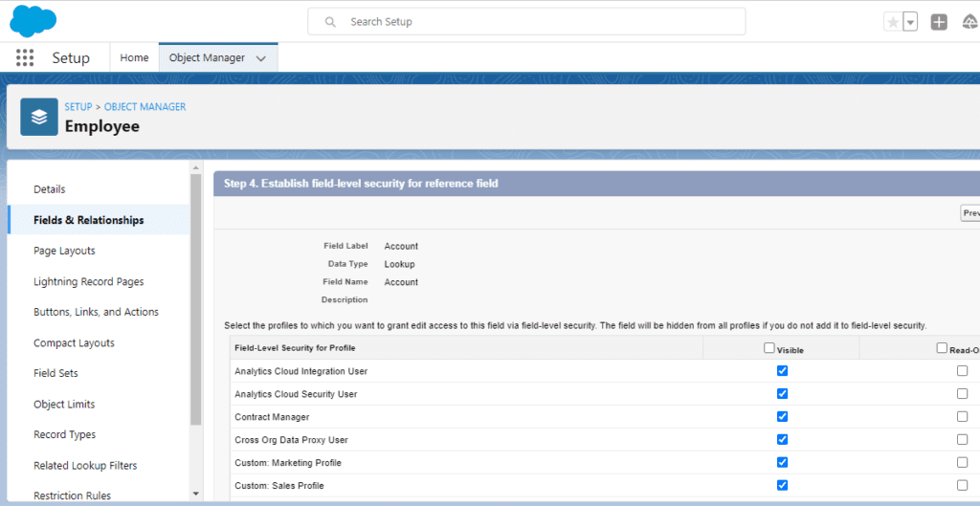Click the Analytics Cloud Integration User row label
Screen dimensions: 980x506
(x=301, y=371)
